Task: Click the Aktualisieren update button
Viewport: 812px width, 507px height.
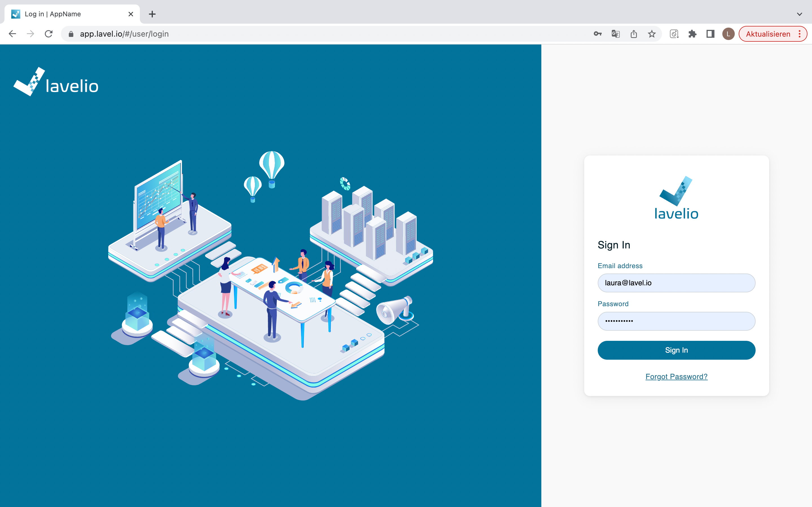Action: pos(768,34)
